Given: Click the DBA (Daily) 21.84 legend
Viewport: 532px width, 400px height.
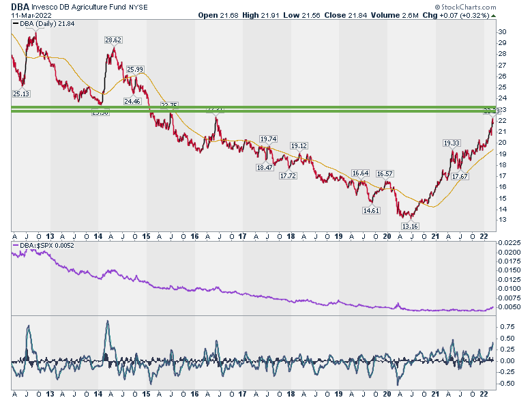Looking at the screenshot, I should coord(44,24).
